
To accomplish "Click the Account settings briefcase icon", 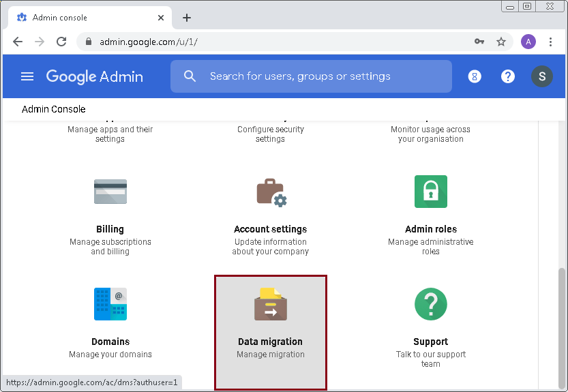I will click(271, 192).
